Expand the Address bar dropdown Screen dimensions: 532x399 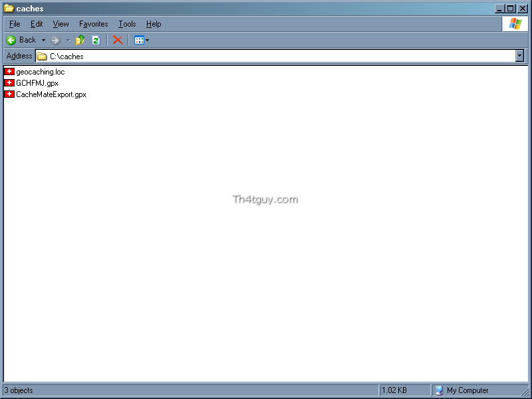click(519, 57)
